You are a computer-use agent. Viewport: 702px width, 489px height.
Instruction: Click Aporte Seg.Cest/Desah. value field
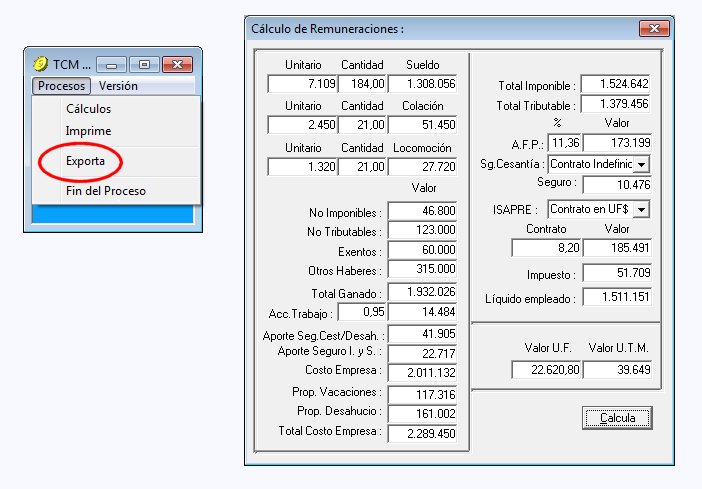tap(422, 334)
